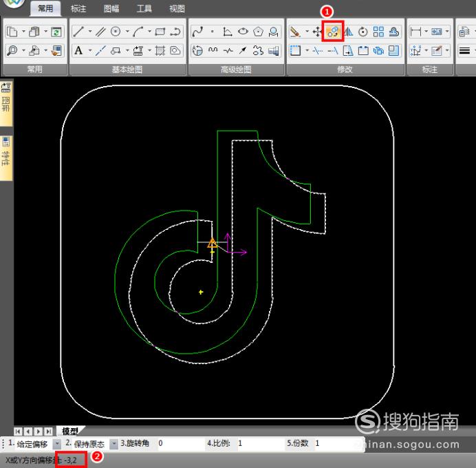Click the Rotate tool

pyautogui.click(x=363, y=31)
